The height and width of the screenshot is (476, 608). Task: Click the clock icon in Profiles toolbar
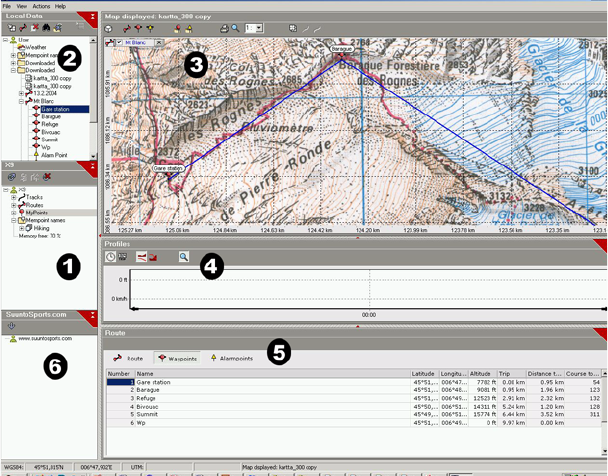tap(111, 257)
